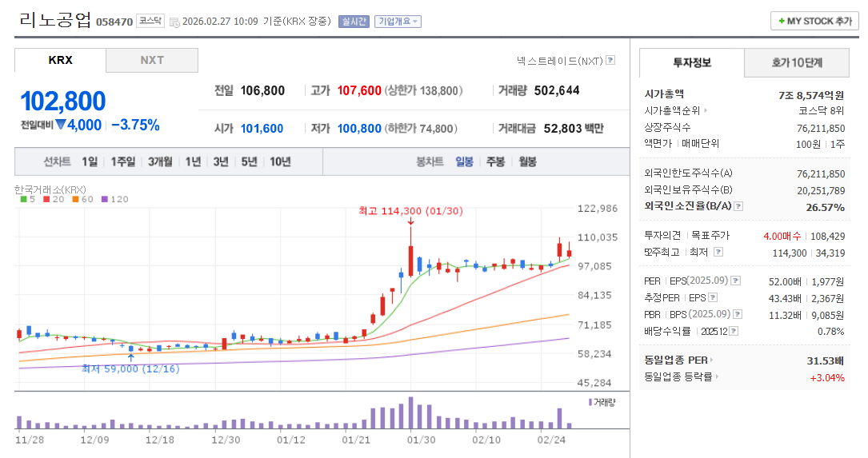868x458 pixels.
Task: Click the arrow next to 시가총액순위
Action: click(706, 110)
